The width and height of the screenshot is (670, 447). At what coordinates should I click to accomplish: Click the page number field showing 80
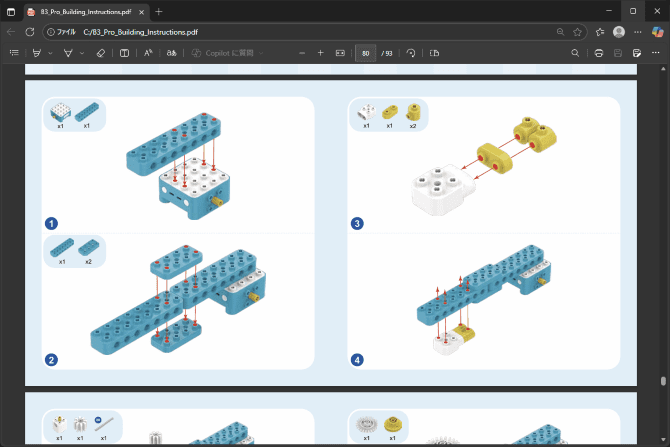tap(366, 52)
